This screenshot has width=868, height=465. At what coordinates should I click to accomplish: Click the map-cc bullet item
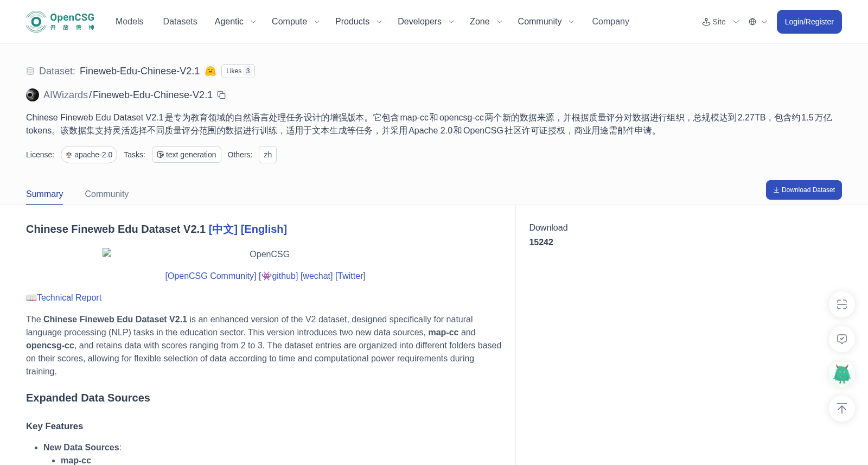click(76, 460)
